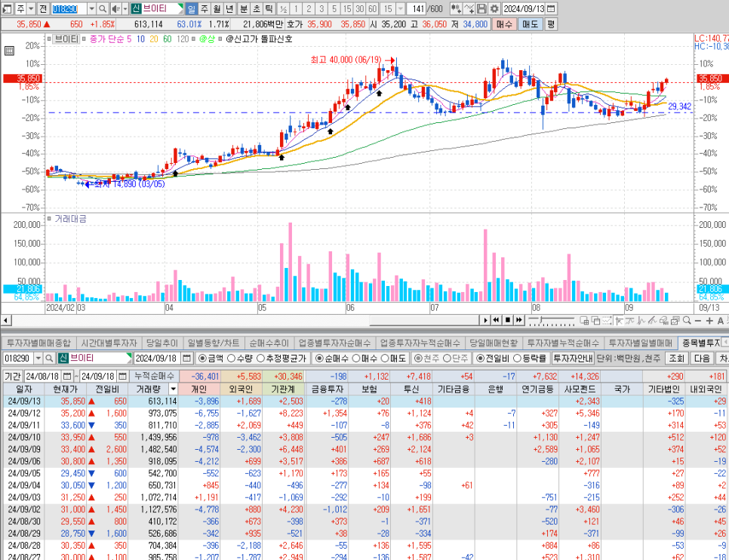
Task: Click the speaker sound icon in top toolbar
Action: (x=116, y=9)
